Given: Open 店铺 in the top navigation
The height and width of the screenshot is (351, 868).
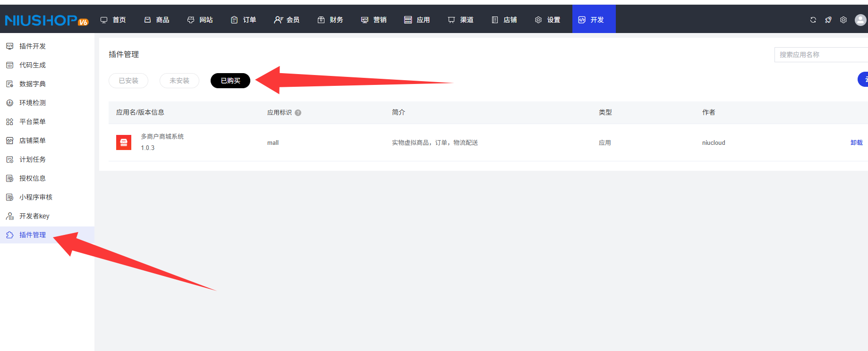Looking at the screenshot, I should point(504,20).
